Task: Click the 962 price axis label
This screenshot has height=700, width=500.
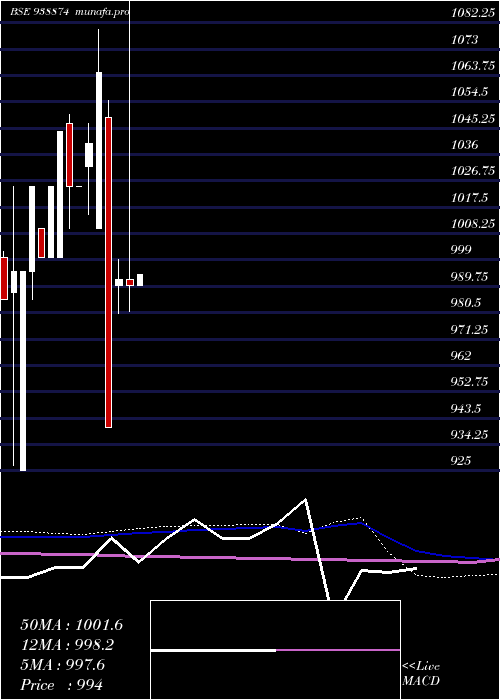Action: pos(461,356)
